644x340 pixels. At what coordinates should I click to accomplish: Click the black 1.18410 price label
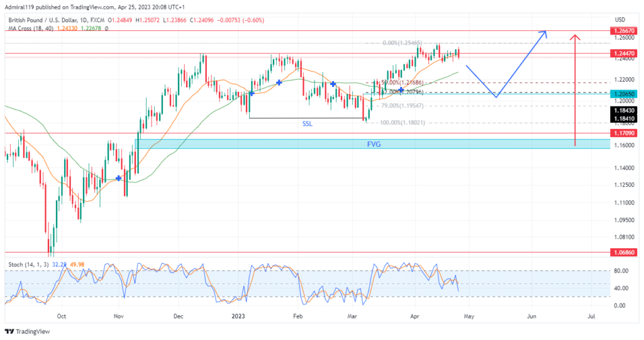point(623,119)
